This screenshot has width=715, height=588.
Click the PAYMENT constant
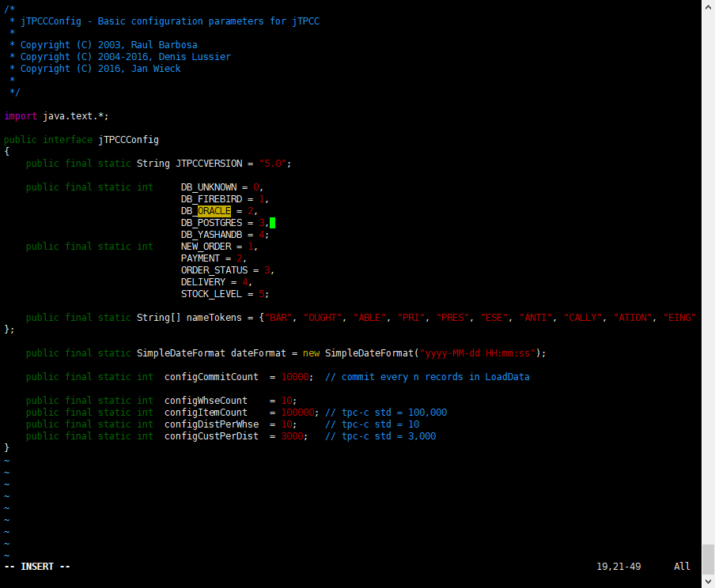(x=200, y=258)
